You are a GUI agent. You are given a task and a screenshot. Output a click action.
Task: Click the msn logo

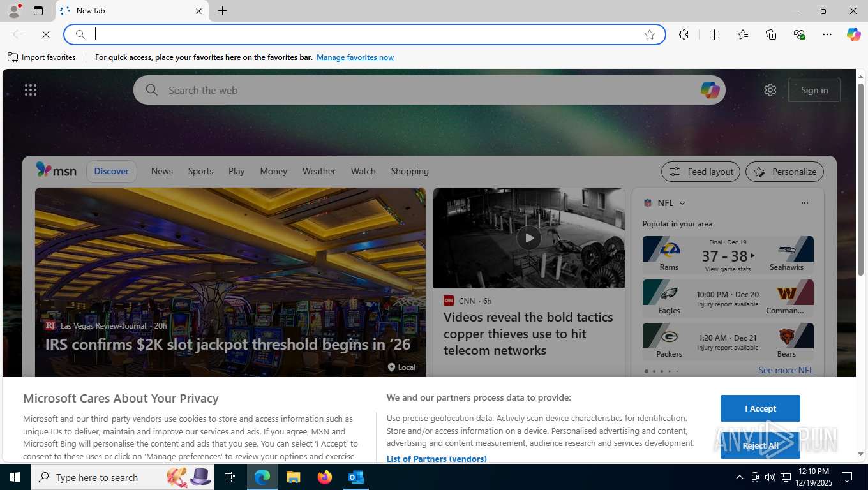56,170
